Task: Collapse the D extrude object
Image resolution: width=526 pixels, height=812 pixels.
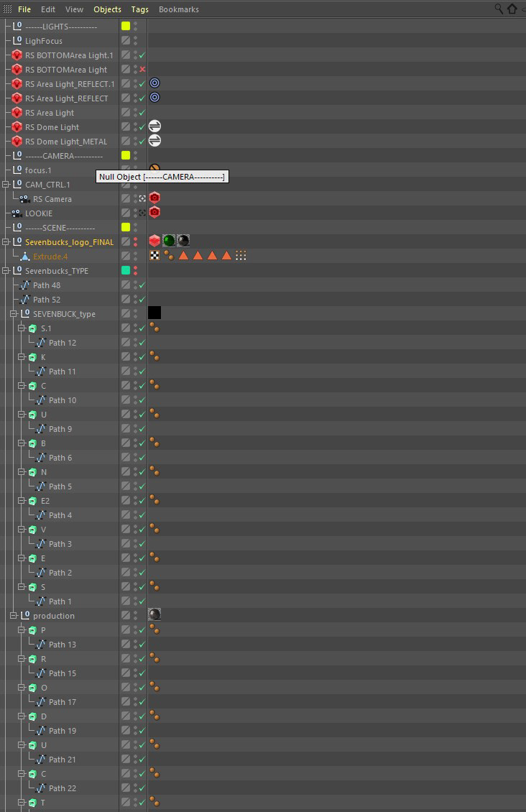Action: click(x=22, y=716)
